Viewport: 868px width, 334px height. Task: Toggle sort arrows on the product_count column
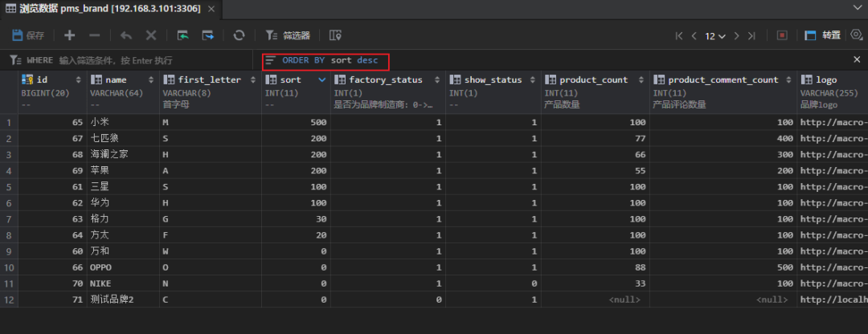(641, 79)
